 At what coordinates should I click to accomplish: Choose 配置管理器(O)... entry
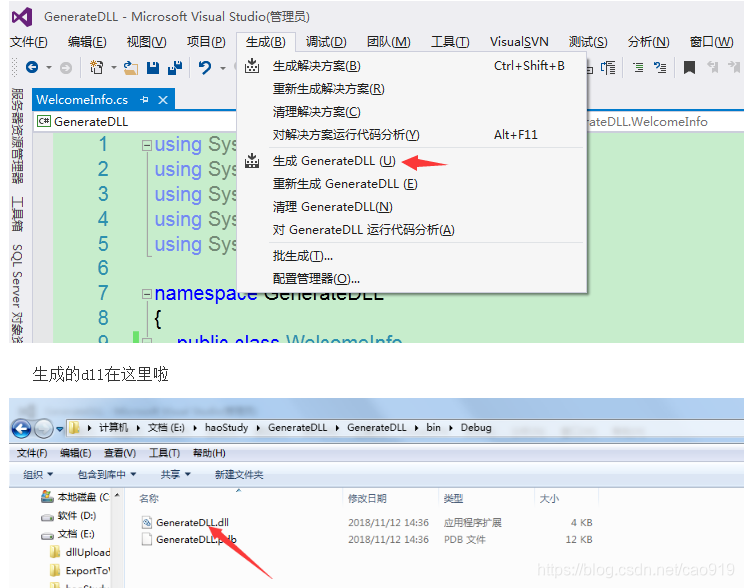[411, 279]
